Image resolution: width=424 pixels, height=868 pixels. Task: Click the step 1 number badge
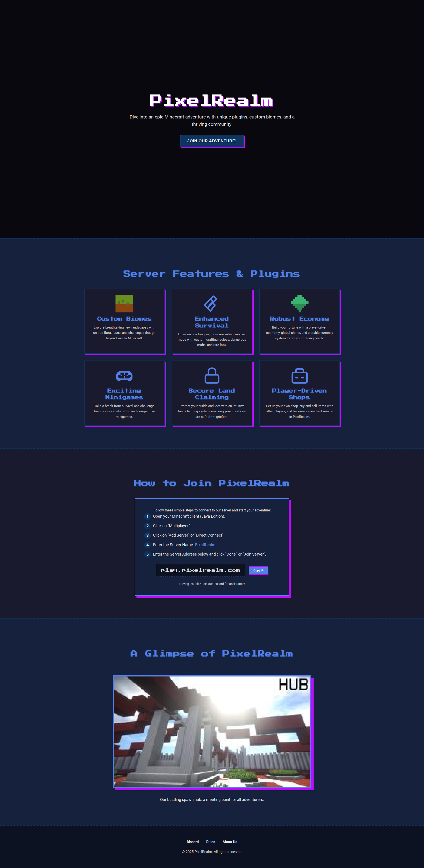[x=147, y=516]
